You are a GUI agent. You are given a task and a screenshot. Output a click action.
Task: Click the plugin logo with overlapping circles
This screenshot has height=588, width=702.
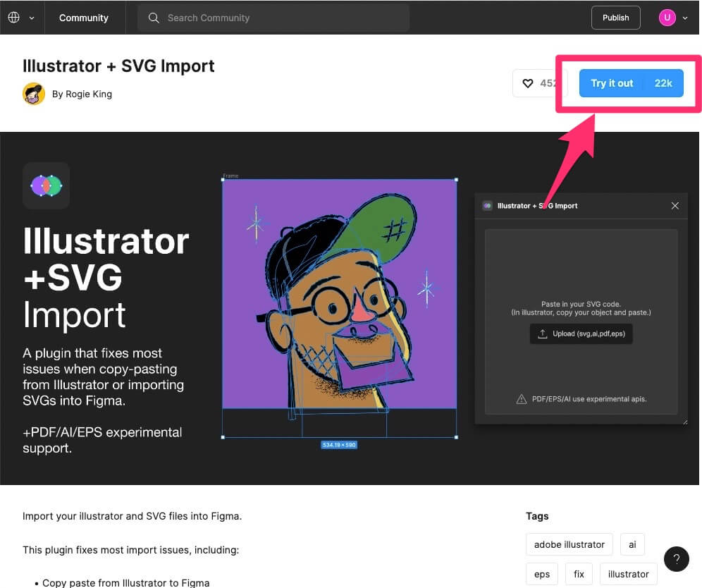(46, 185)
